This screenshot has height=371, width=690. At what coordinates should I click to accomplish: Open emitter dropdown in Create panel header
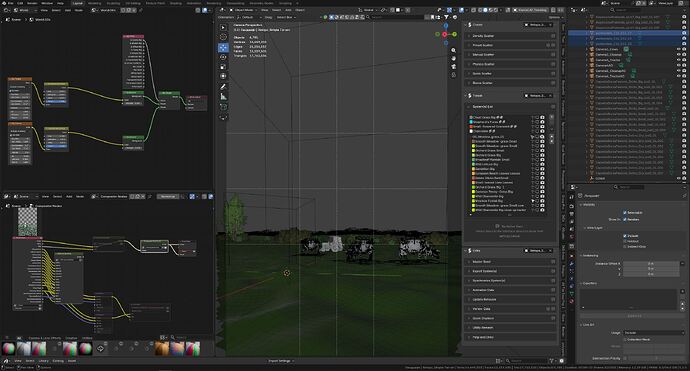(x=538, y=25)
